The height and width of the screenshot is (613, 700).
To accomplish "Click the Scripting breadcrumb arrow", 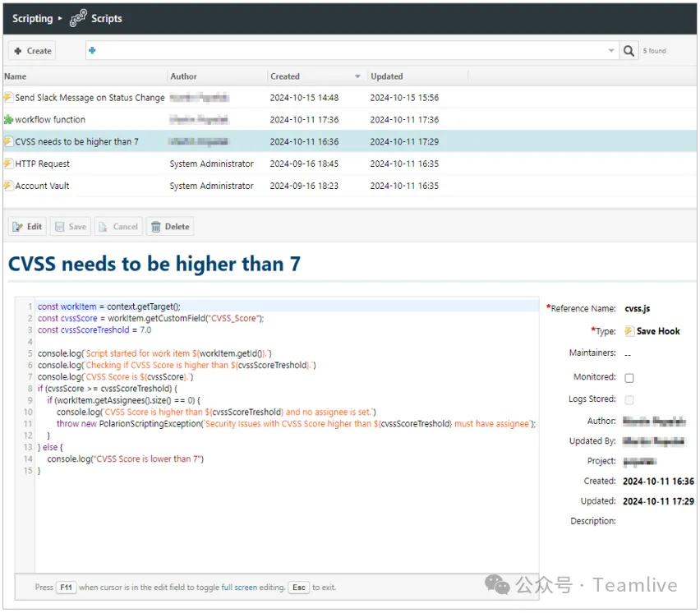I will pyautogui.click(x=60, y=18).
